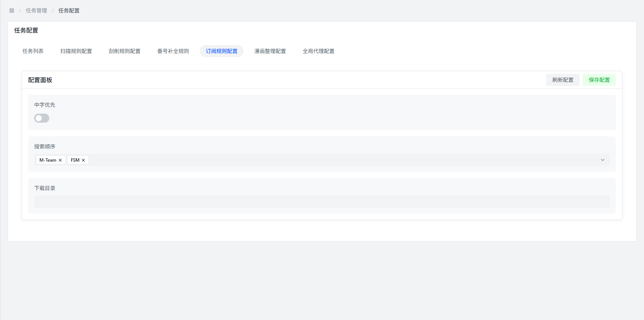Toggle the 中字优先 switch
This screenshot has width=644, height=320.
(42, 118)
